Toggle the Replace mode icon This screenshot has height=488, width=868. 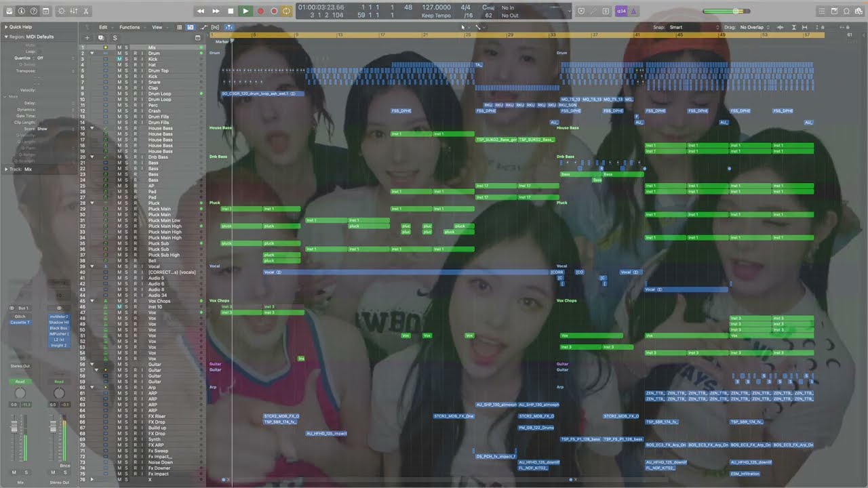tap(581, 11)
